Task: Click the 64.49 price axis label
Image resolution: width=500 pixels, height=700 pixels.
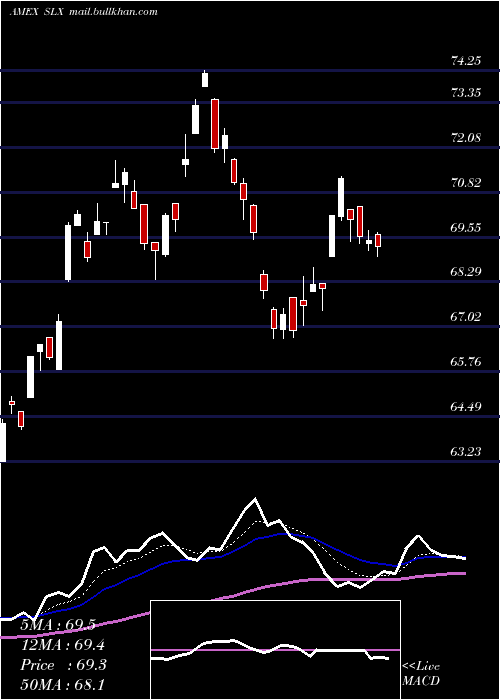Action: (466, 407)
